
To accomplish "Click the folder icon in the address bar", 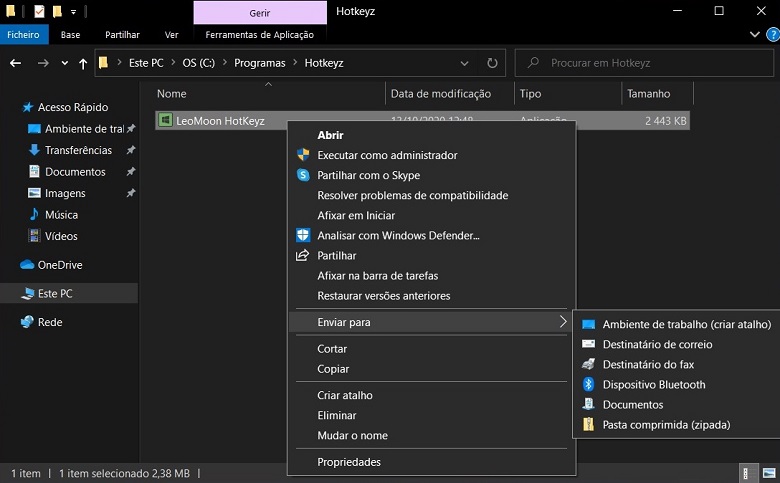I will (103, 63).
